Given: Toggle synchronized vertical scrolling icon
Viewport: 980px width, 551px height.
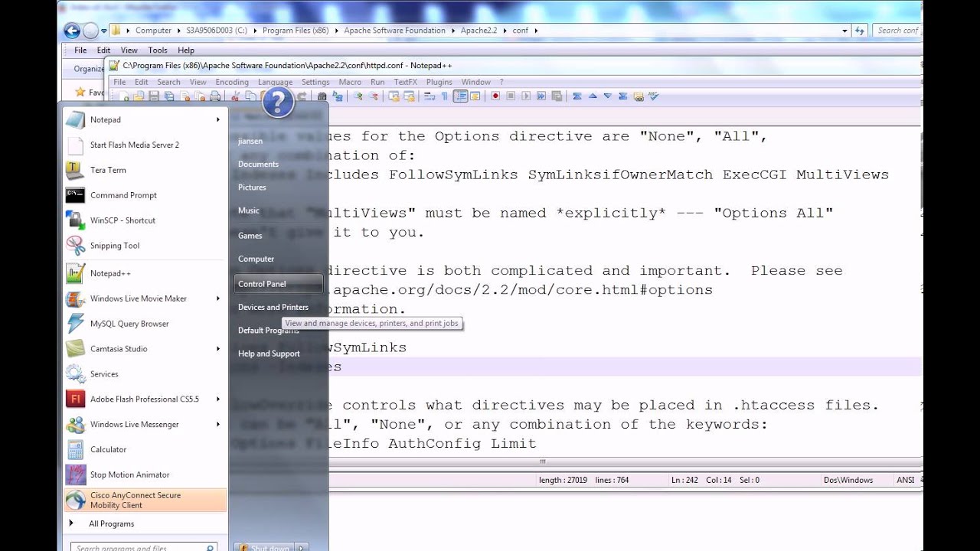Looking at the screenshot, I should 394,96.
